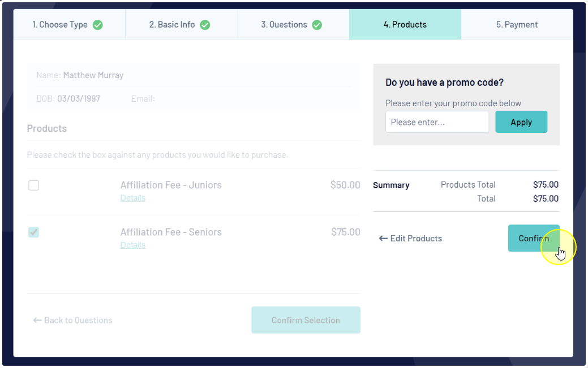Select the 4. Products step tab
This screenshot has width=588, height=368.
pos(405,24)
